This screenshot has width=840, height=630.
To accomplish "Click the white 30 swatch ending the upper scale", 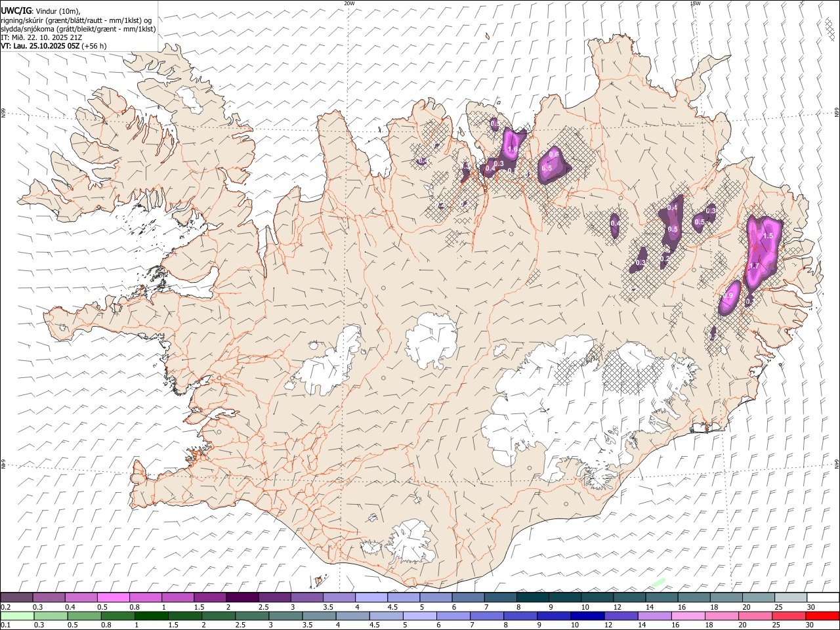I will [822, 598].
